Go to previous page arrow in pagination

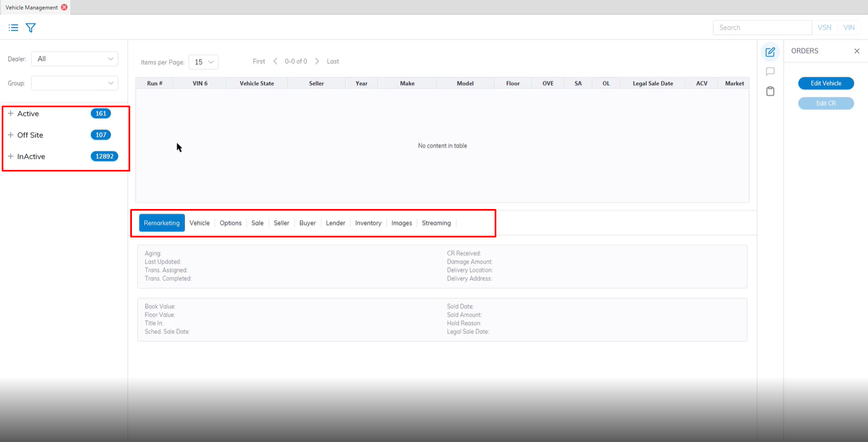tap(275, 61)
